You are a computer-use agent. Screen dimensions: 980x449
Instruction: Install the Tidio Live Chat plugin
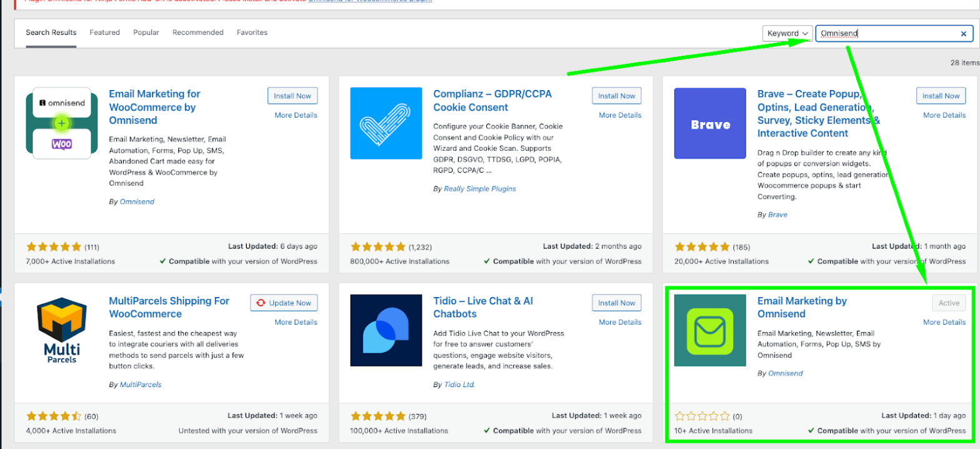617,303
